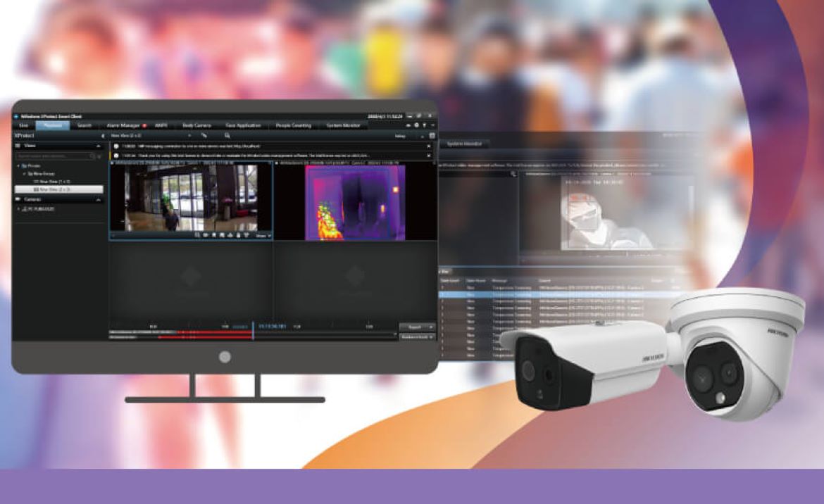Viewport: 824px width, 504px height.
Task: Select the System Monitor tab
Action: [342, 125]
